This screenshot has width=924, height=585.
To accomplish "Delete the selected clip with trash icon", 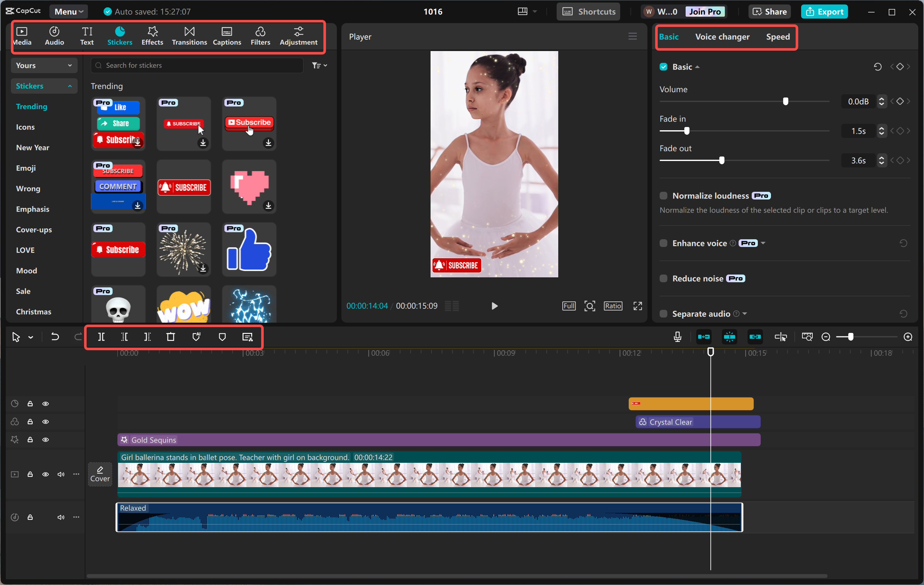I will pos(171,337).
